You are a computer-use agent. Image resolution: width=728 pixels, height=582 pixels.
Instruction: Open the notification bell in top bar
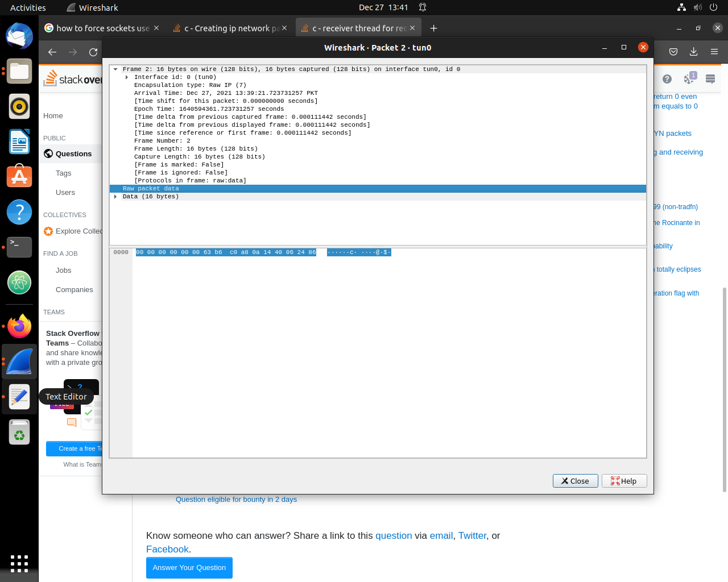tap(423, 7)
